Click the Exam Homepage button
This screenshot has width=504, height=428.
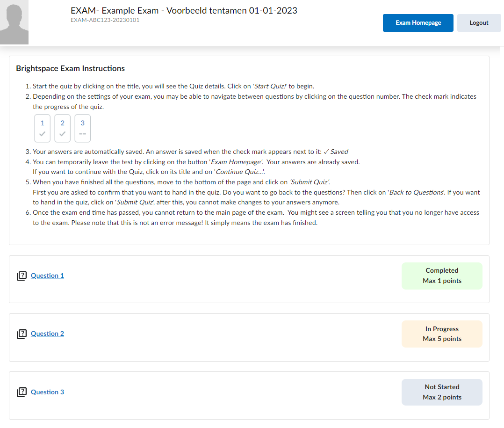418,22
